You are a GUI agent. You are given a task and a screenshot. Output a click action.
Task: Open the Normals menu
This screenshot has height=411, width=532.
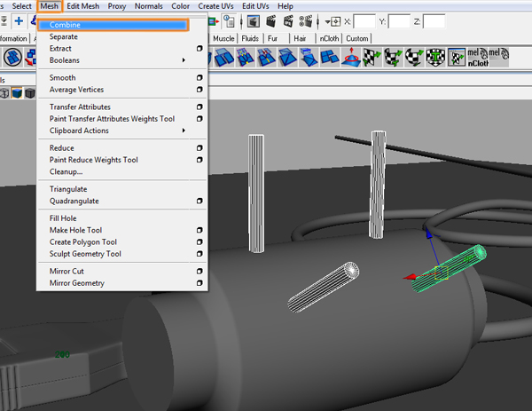coord(149,6)
